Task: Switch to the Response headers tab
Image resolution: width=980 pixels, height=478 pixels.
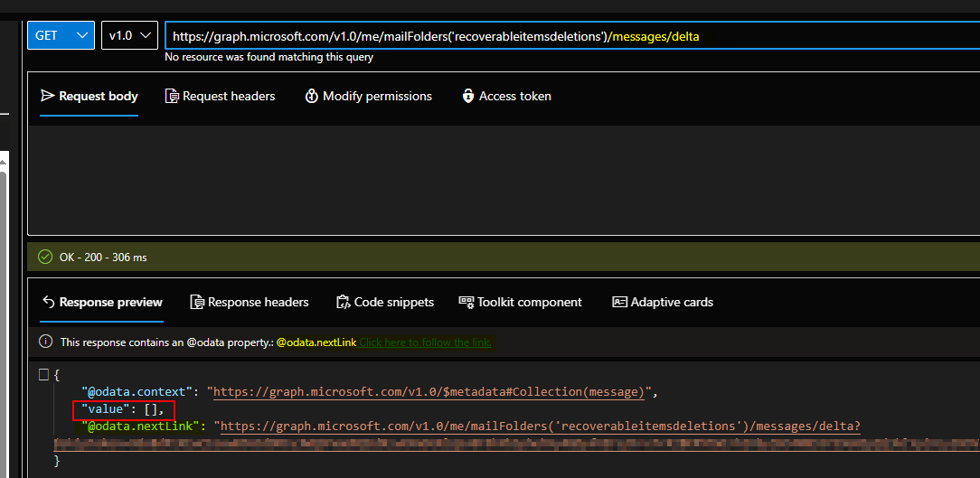Action: pos(250,303)
